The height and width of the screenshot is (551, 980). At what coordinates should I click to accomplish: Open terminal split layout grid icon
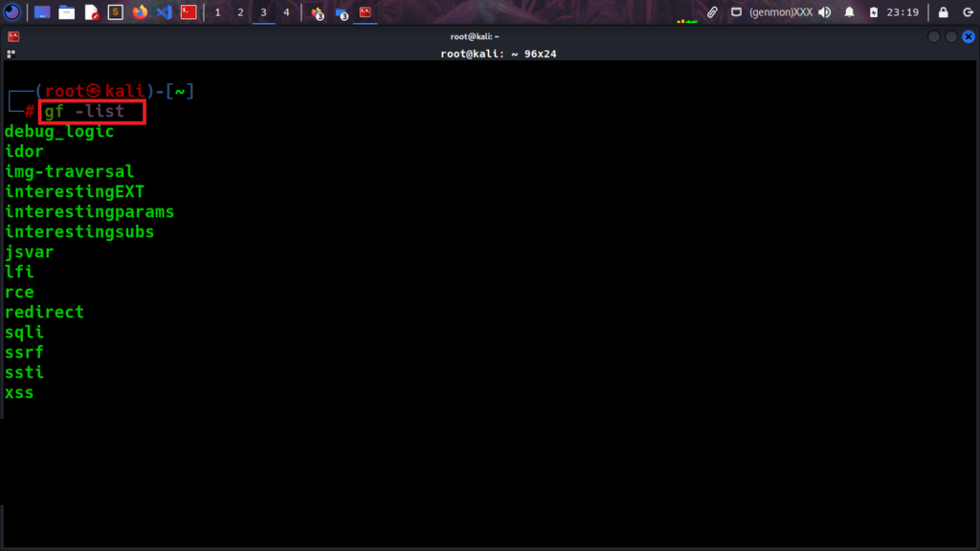11,54
